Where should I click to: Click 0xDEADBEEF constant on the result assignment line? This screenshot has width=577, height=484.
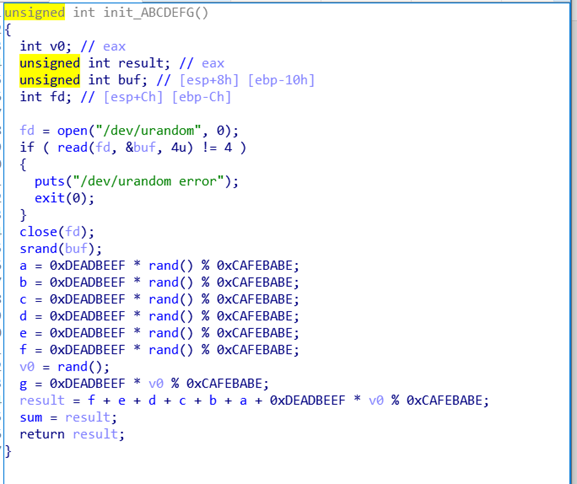308,400
